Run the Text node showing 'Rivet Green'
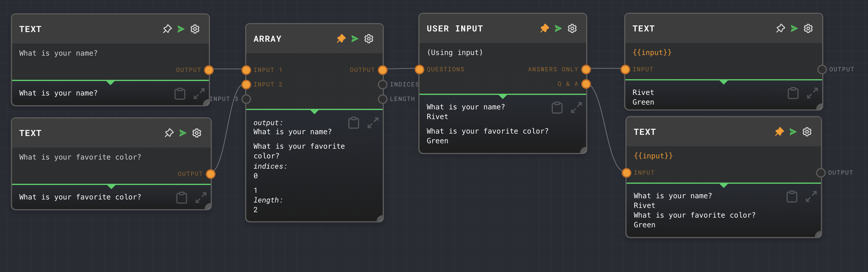The image size is (868, 272). pyautogui.click(x=794, y=28)
